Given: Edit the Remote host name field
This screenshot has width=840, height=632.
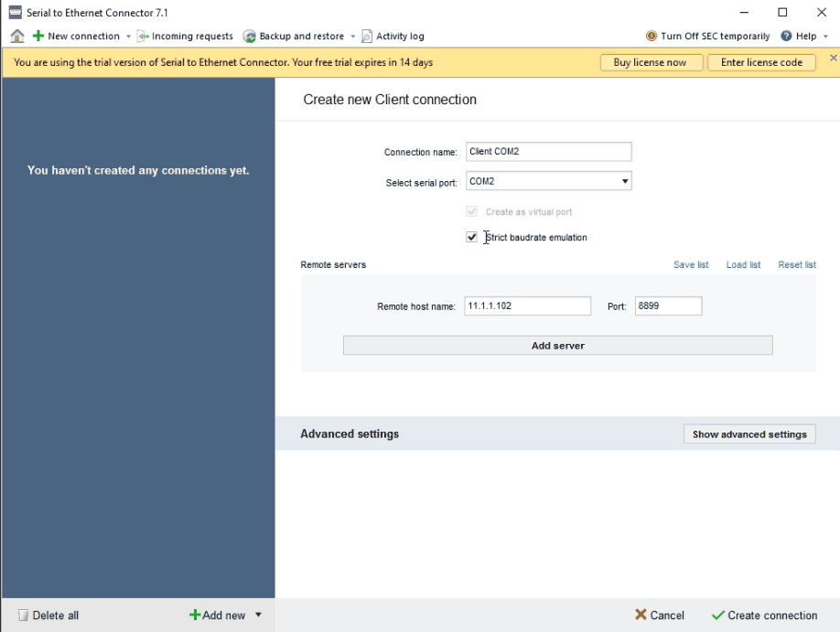Looking at the screenshot, I should click(x=527, y=305).
